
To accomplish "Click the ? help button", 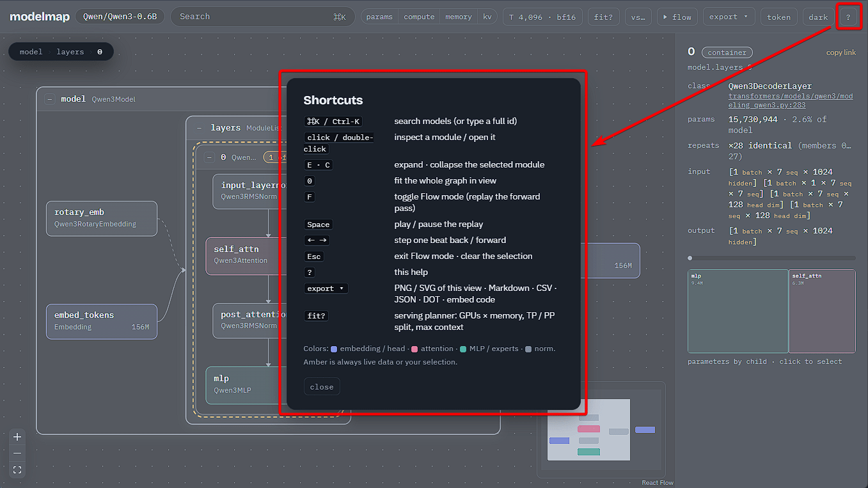I will (848, 17).
